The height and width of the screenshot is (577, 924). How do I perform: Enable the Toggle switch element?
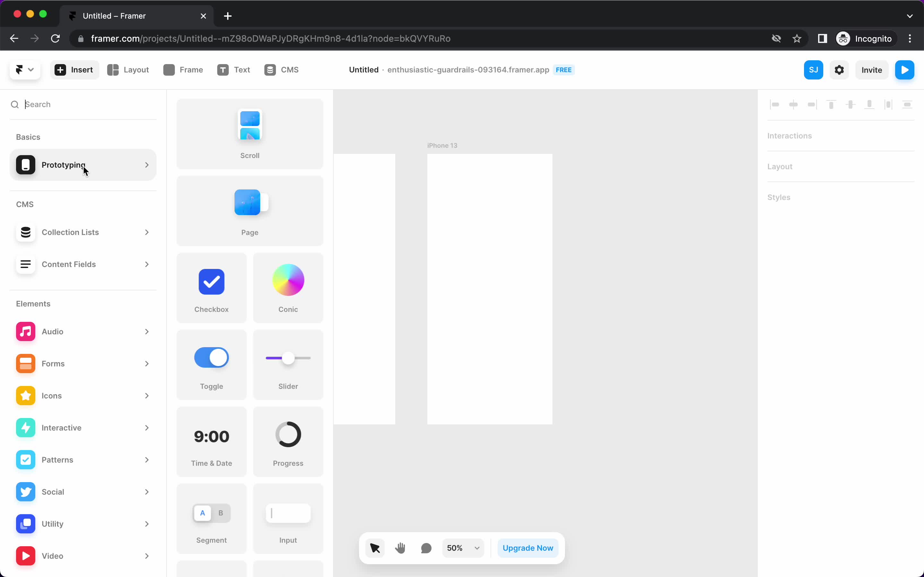point(211,358)
